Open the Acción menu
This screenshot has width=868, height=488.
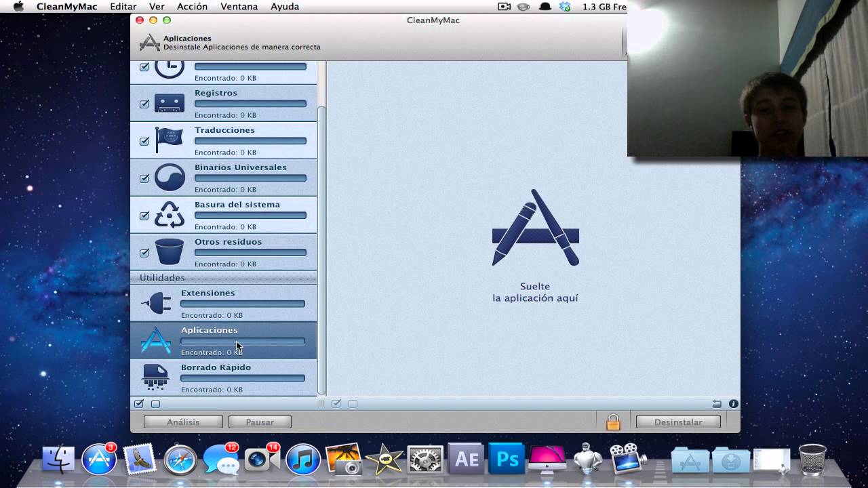click(x=192, y=7)
